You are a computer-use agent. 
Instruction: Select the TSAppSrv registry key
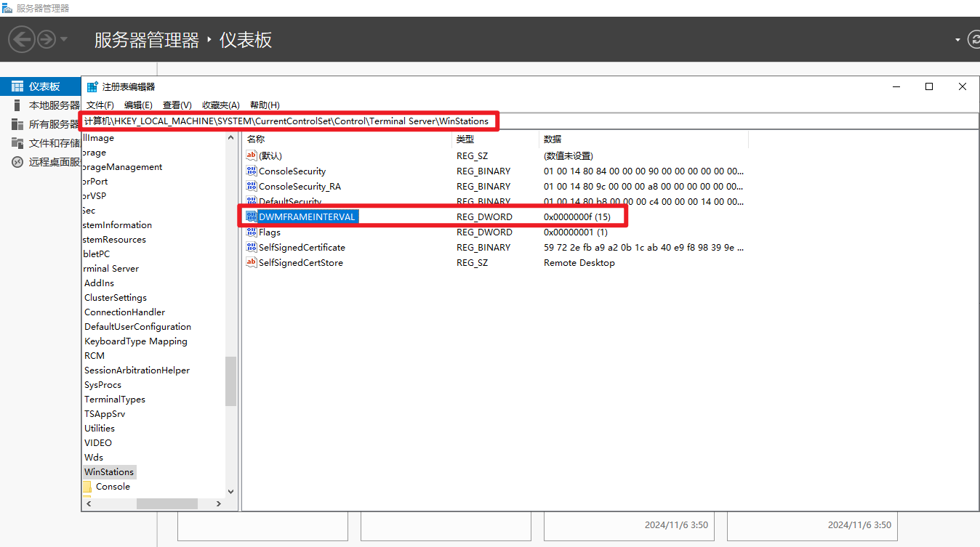click(x=105, y=414)
